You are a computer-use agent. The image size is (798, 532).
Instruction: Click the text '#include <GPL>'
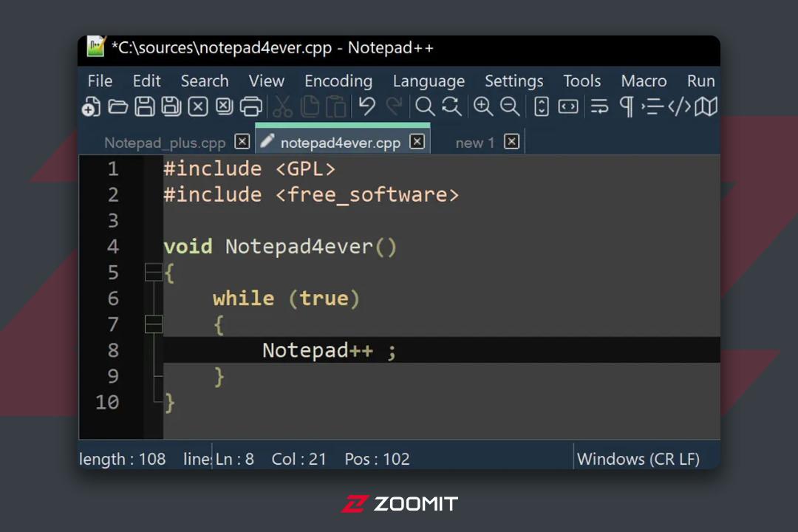click(250, 168)
